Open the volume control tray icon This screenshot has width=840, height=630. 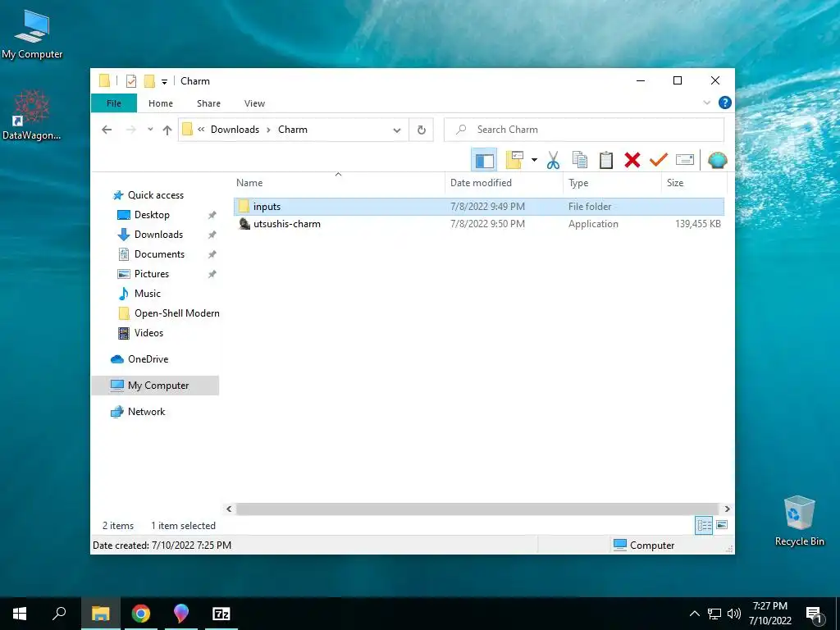[x=733, y=614]
